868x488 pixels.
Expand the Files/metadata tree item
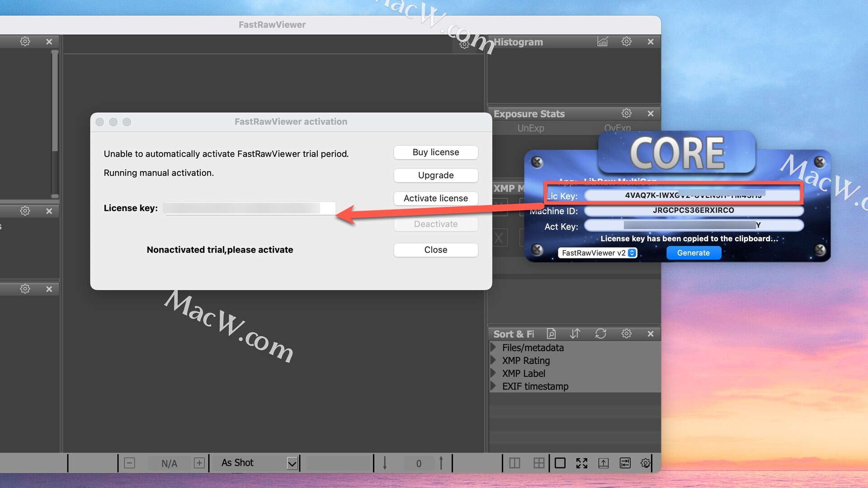(493, 347)
